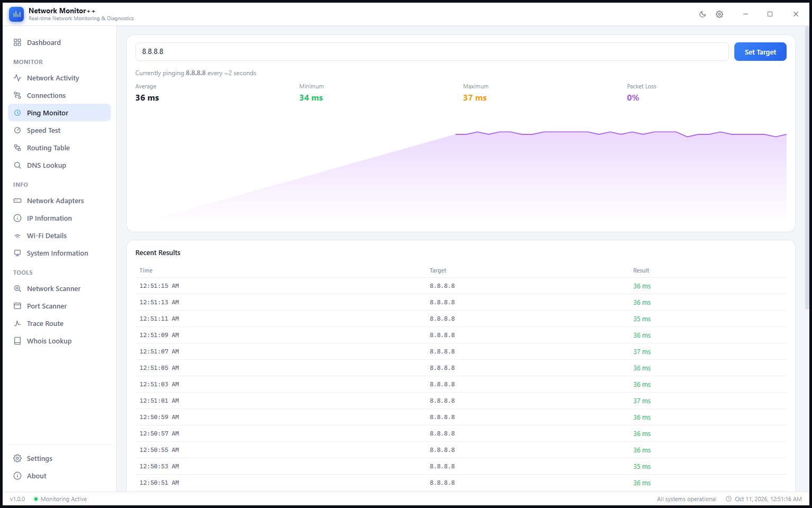Click the Speed Test gauge icon
Screen dimensions: 812x508
(17, 130)
